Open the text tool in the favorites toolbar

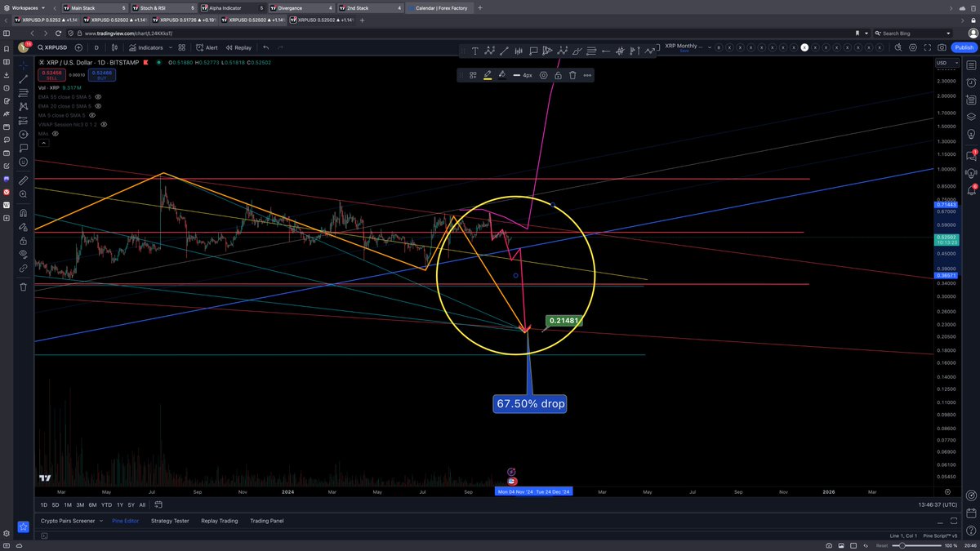[x=474, y=51]
